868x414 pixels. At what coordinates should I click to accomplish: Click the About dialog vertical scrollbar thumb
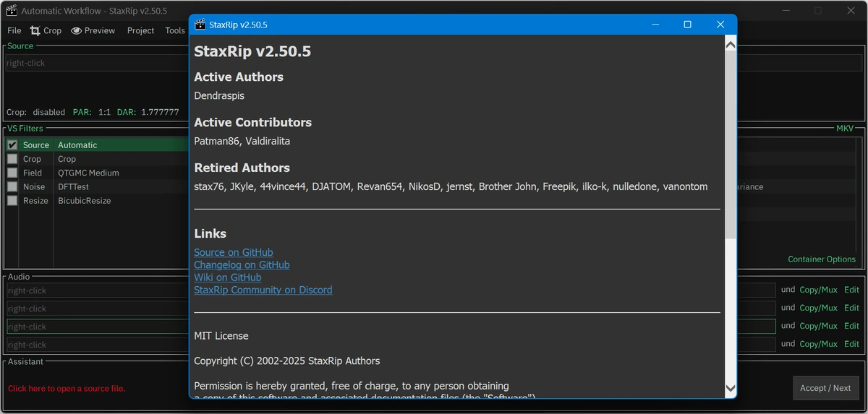pyautogui.click(x=730, y=146)
